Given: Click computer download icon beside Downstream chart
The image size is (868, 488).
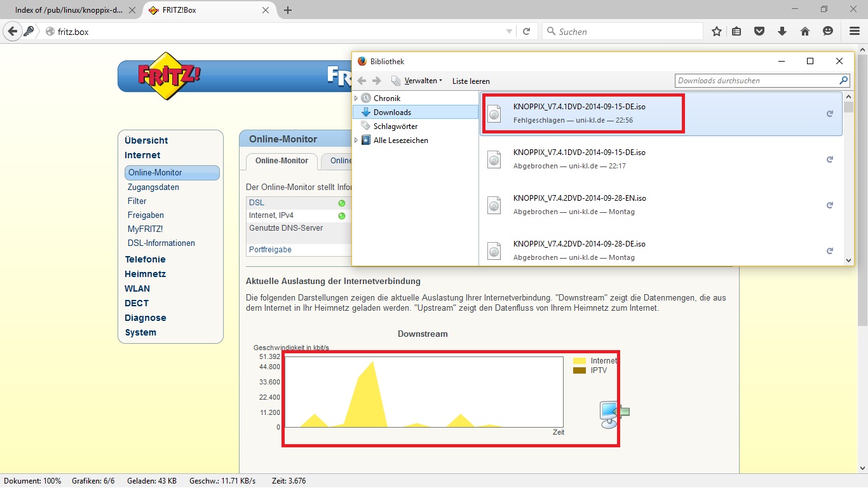Looking at the screenshot, I should (614, 414).
